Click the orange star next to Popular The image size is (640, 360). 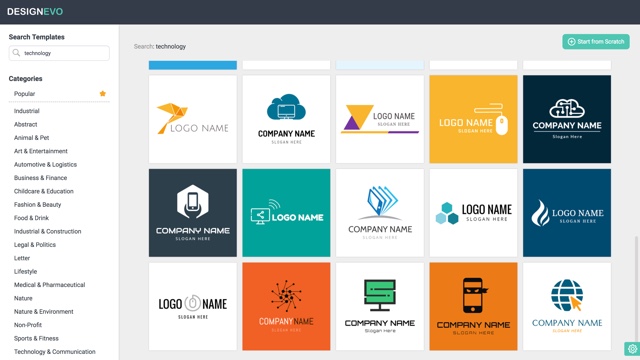click(103, 93)
